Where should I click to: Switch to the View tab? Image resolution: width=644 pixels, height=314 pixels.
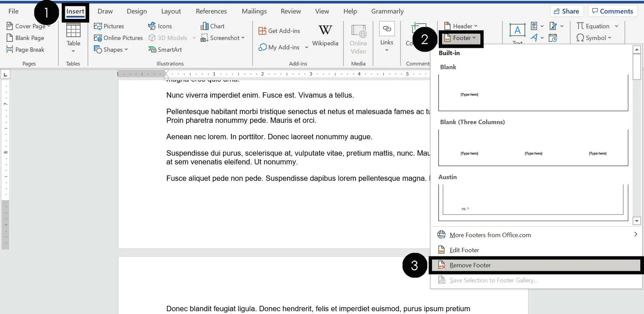pyautogui.click(x=322, y=11)
